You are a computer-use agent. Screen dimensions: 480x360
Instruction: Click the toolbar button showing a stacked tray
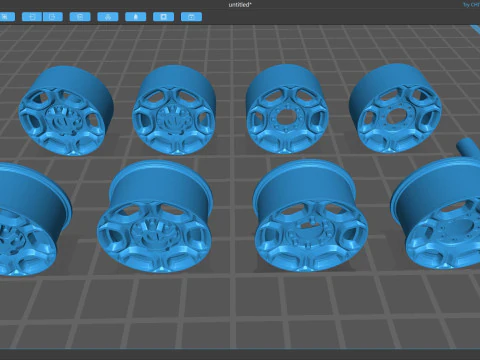point(108,17)
